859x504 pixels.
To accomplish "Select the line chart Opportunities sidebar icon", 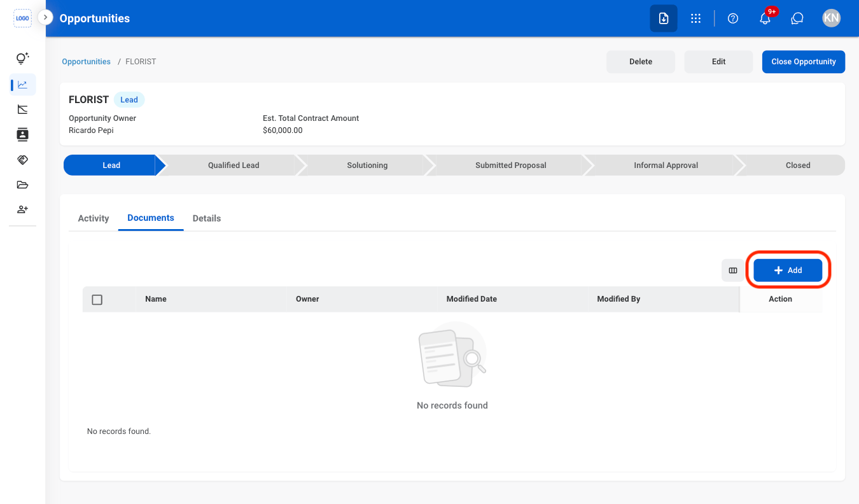I will pyautogui.click(x=23, y=84).
